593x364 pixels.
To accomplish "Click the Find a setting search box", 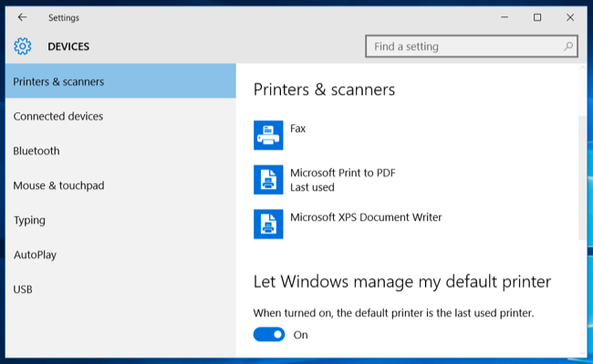I will click(472, 47).
